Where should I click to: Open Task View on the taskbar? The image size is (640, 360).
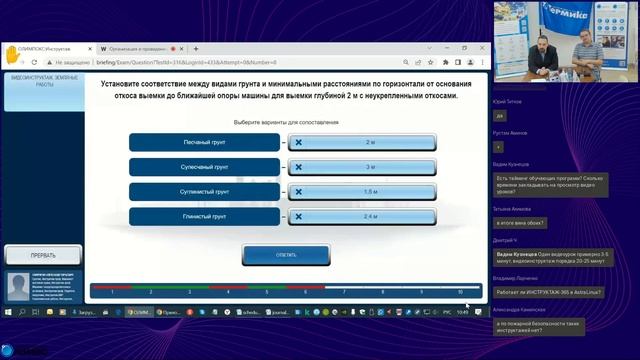36,312
